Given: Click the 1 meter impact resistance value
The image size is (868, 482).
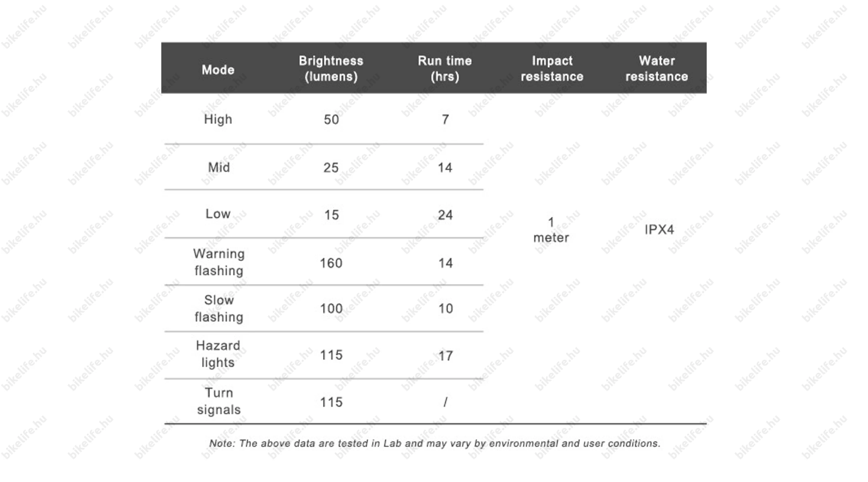Looking at the screenshot, I should pyautogui.click(x=551, y=230).
